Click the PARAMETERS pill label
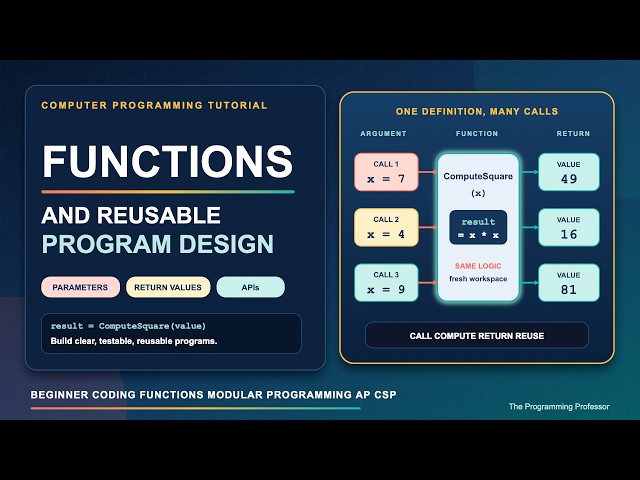 tap(80, 287)
